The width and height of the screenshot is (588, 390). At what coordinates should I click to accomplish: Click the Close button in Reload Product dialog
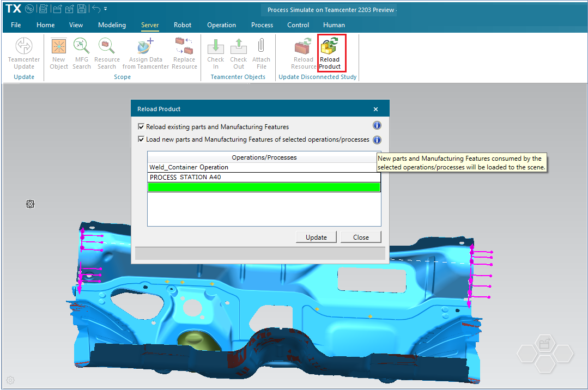tap(360, 237)
